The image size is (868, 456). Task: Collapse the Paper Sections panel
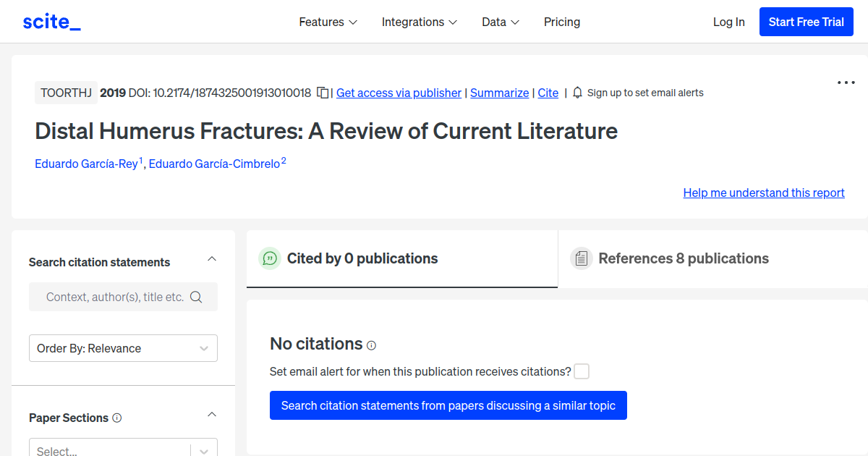tap(212, 414)
